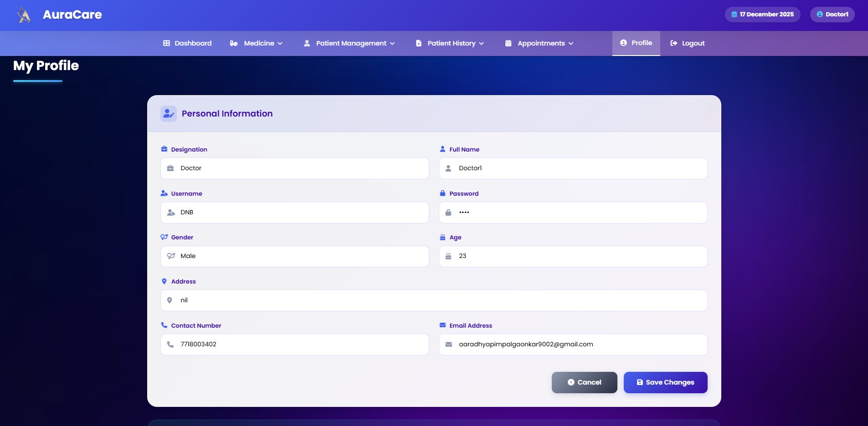Click the Appointments calendar icon
The height and width of the screenshot is (426, 868).
point(508,43)
